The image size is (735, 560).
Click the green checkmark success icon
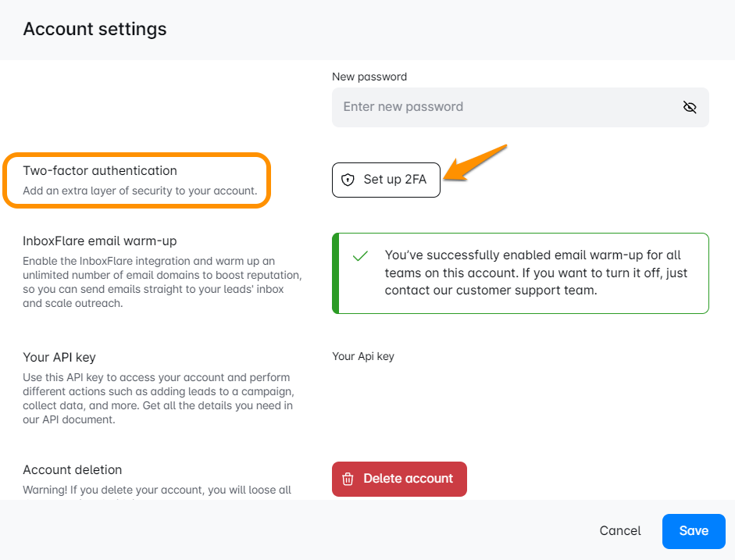pos(360,256)
